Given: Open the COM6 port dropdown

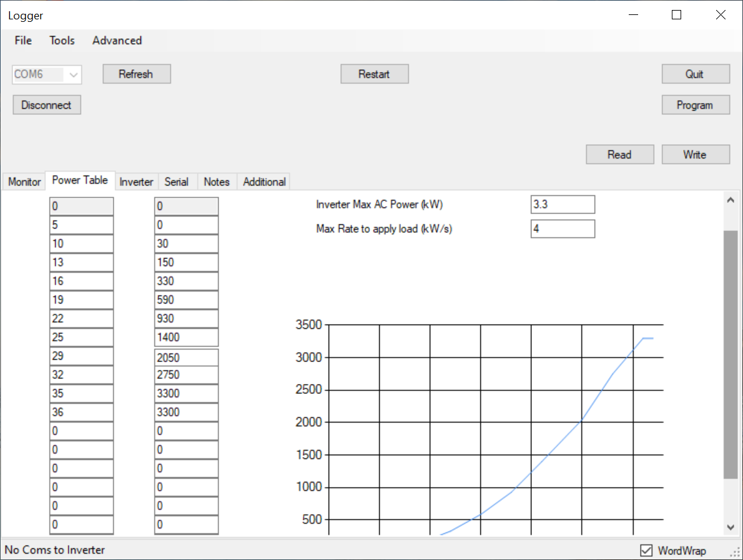Looking at the screenshot, I should point(74,75).
